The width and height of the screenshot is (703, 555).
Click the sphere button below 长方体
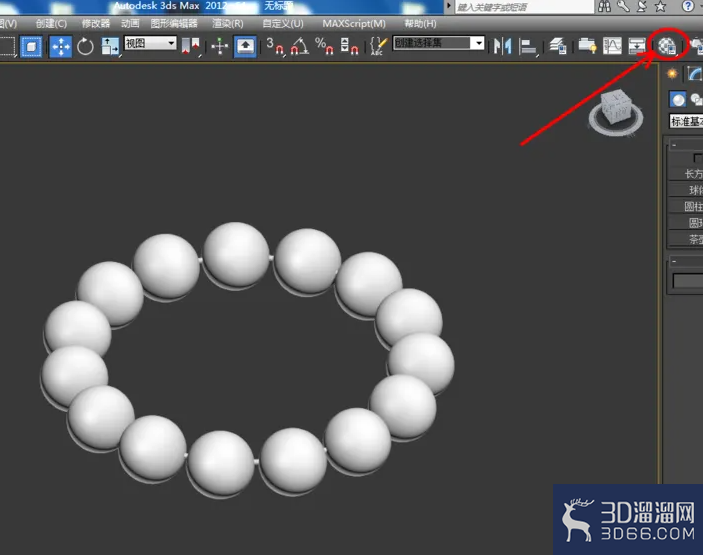coord(686,190)
